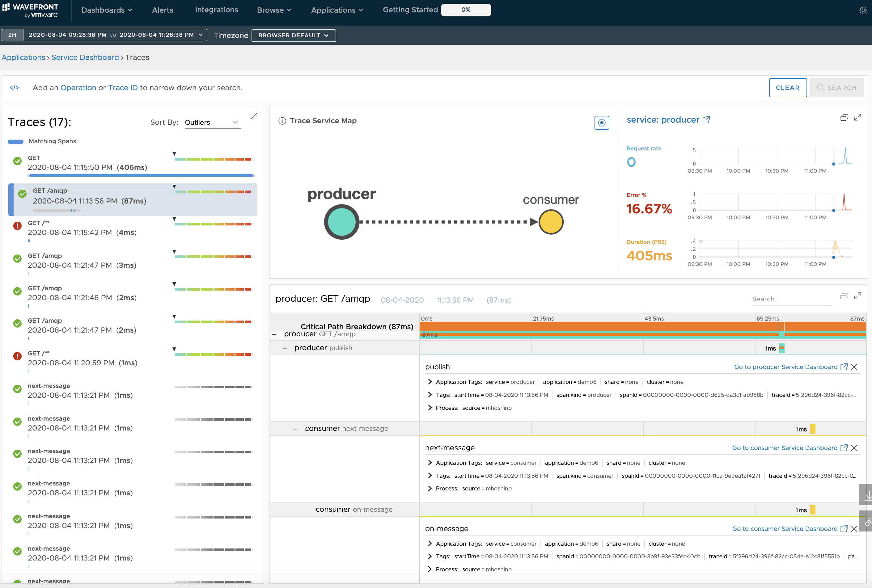Screen dimensions: 872x588
Task: Expand on-message Process row
Action: [x=430, y=569]
